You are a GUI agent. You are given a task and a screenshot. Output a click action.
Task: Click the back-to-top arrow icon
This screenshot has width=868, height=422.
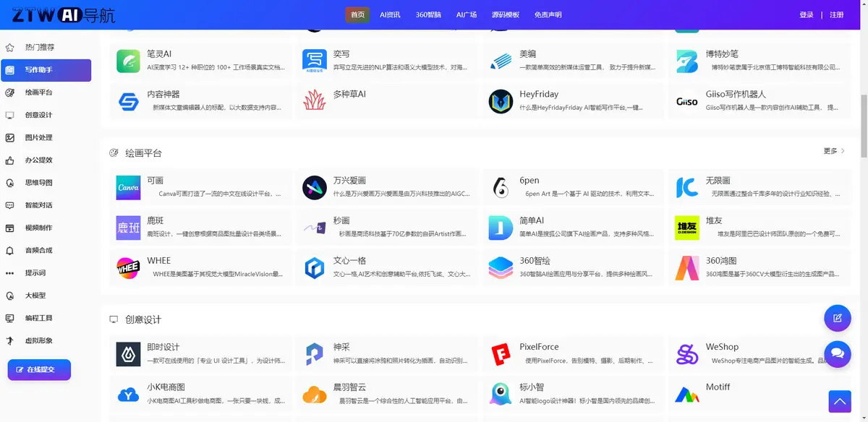coord(840,402)
